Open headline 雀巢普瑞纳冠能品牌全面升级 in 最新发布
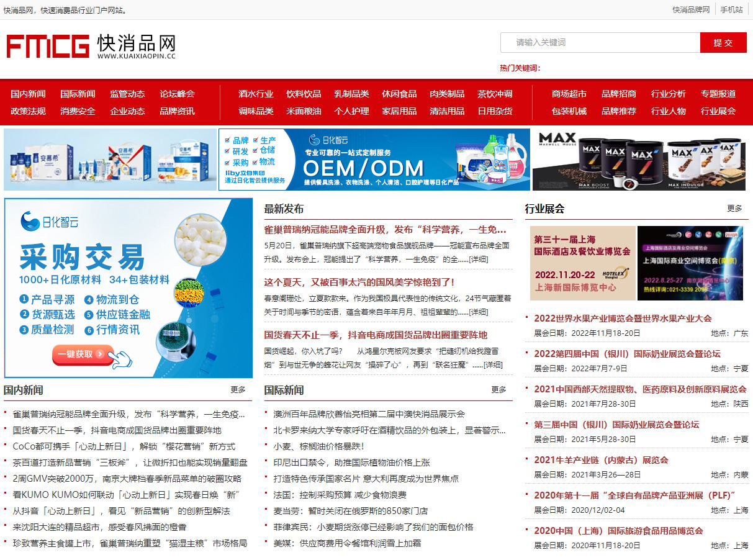 point(385,229)
